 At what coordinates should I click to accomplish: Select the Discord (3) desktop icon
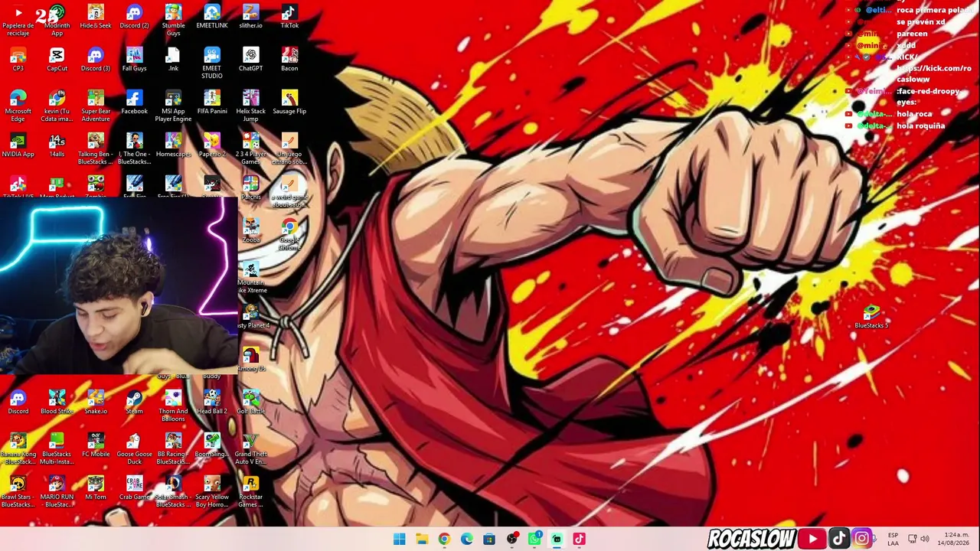96,60
